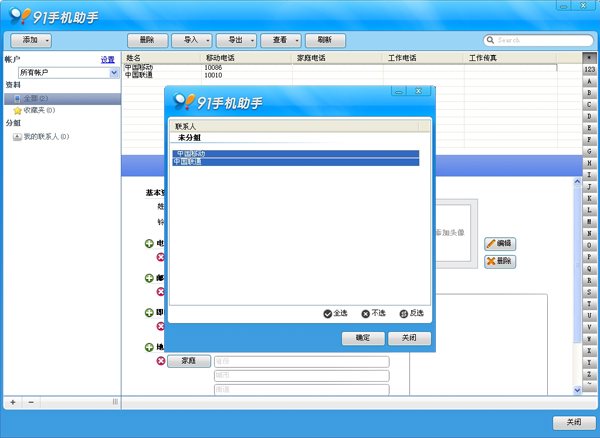Sort by the 工作传真 column header

pyautogui.click(x=510, y=58)
